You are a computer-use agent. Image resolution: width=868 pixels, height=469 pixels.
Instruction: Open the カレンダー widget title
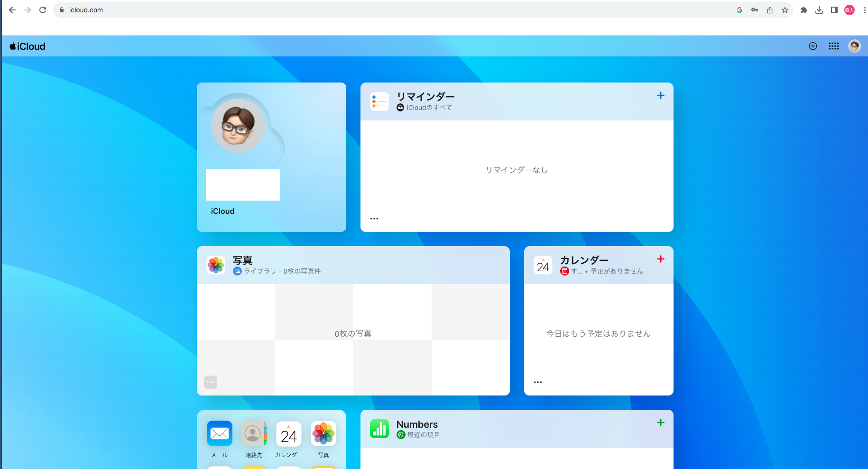(584, 260)
